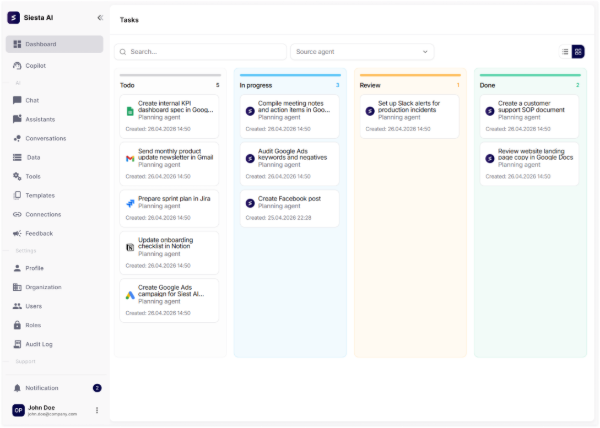Open the user menu three-dot icon
Screen dimensions: 600x428
point(97,410)
